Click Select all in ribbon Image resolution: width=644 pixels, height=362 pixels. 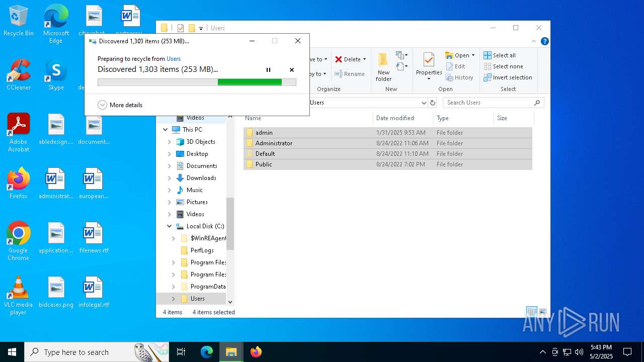[x=500, y=55]
